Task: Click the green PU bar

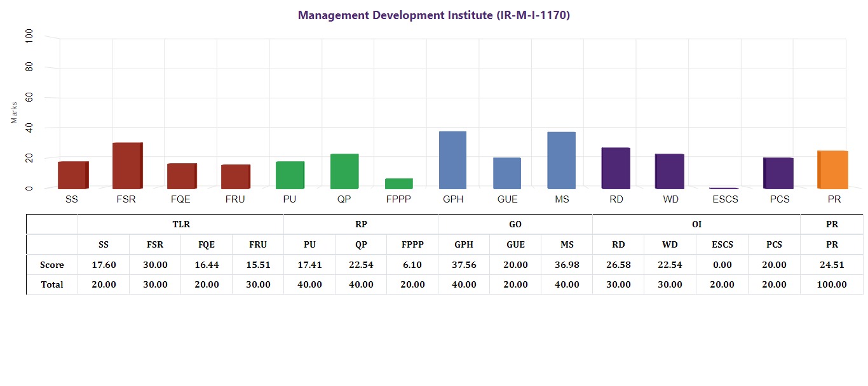Action: [290, 175]
